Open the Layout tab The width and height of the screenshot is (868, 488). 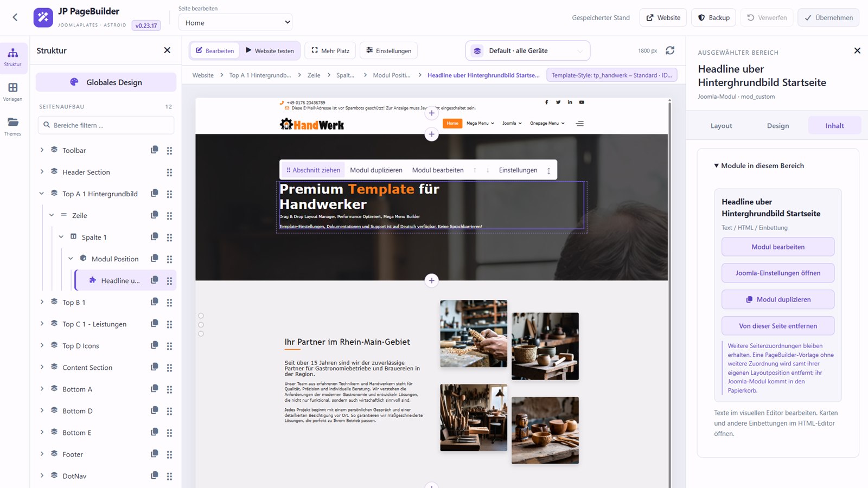[721, 125]
